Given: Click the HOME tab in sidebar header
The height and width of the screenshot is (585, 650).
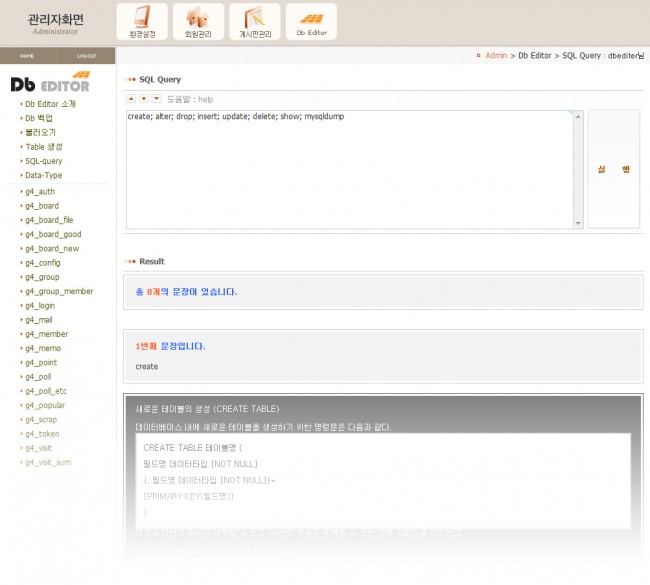Looking at the screenshot, I should [27, 56].
